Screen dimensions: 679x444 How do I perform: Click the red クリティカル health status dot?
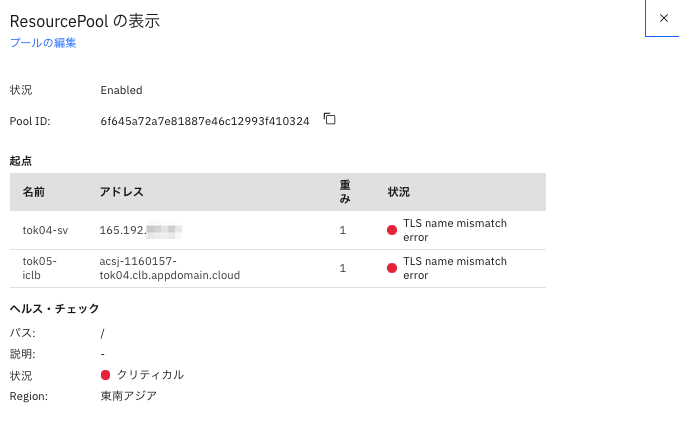pyautogui.click(x=106, y=375)
